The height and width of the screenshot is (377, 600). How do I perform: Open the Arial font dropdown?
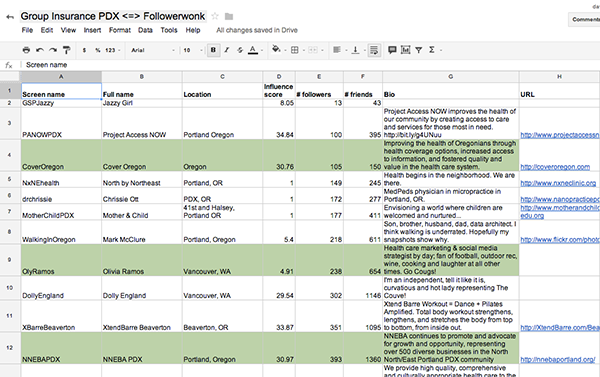153,50
